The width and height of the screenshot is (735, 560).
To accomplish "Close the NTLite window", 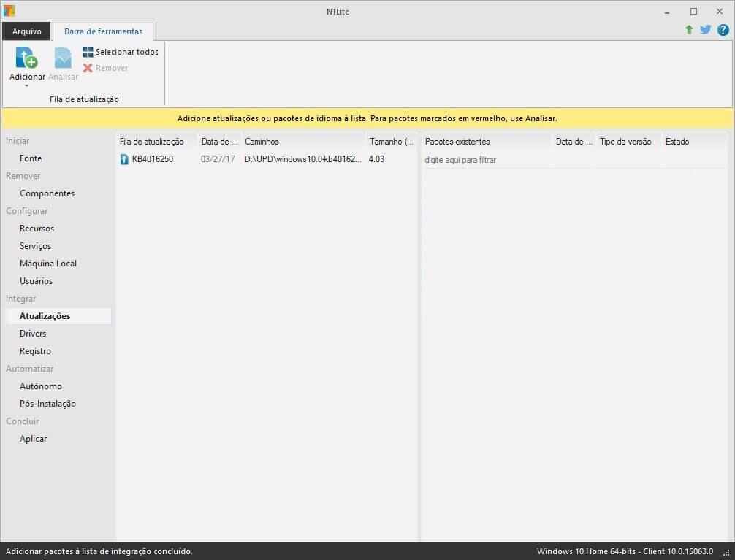I will click(720, 11).
